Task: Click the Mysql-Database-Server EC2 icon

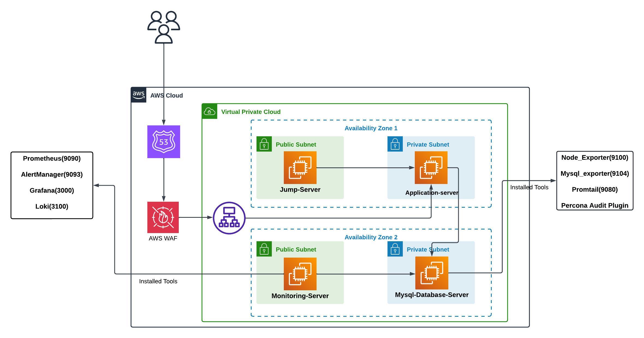Action: [x=431, y=273]
